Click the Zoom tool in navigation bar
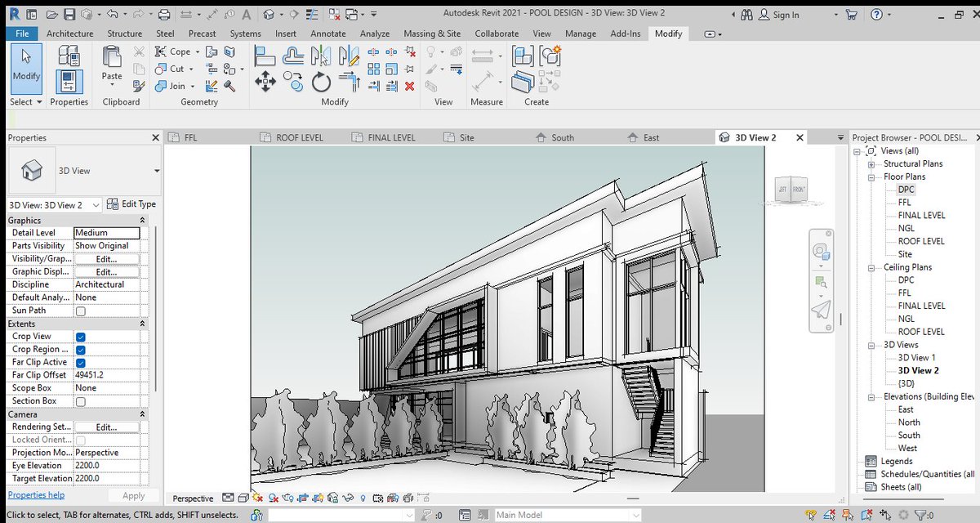This screenshot has width=980, height=523. 821,283
